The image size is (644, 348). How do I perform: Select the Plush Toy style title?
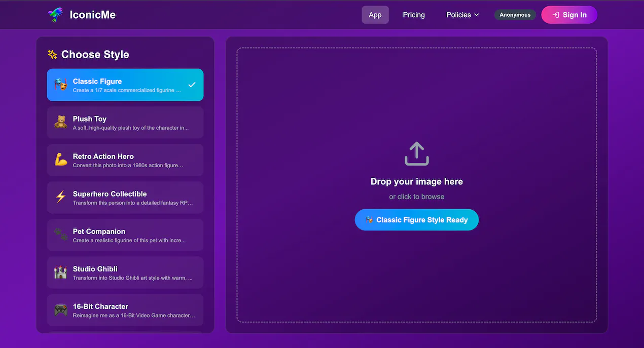point(90,119)
